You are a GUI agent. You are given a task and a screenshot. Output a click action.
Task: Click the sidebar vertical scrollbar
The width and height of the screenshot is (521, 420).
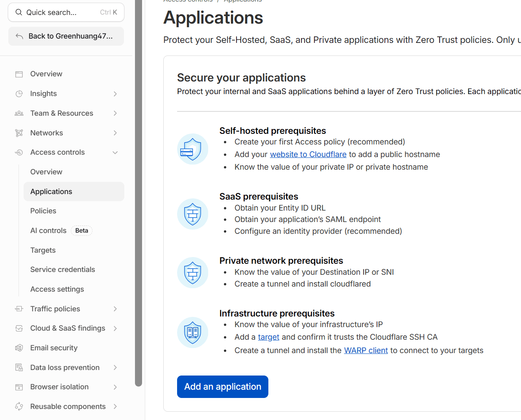[139, 193]
